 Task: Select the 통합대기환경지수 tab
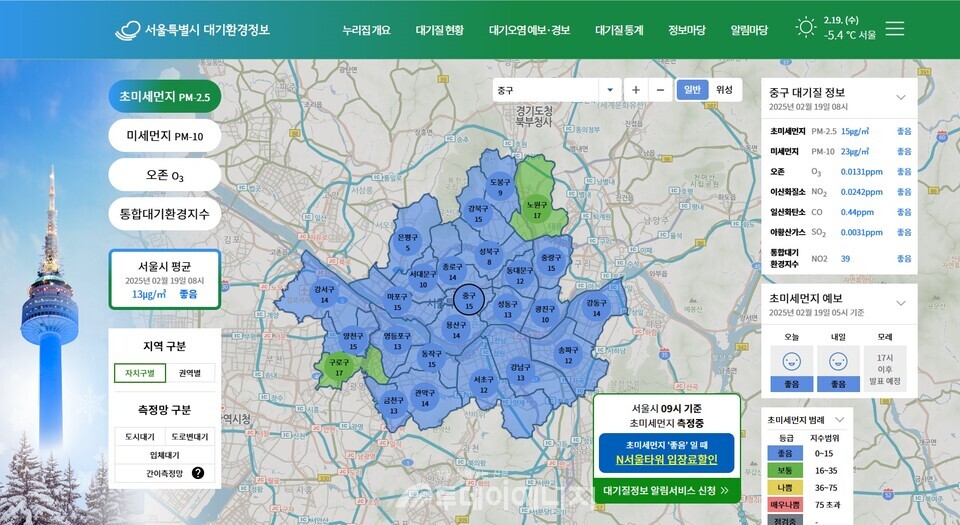(165, 214)
